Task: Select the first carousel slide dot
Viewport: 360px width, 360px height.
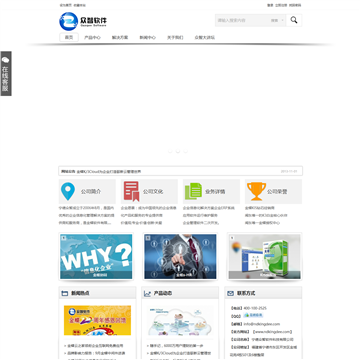Action: click(170, 151)
